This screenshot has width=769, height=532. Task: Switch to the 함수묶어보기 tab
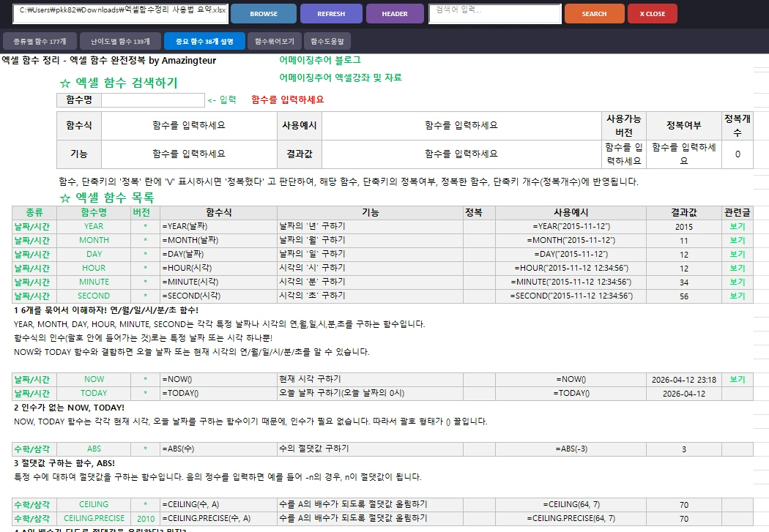pyautogui.click(x=274, y=41)
